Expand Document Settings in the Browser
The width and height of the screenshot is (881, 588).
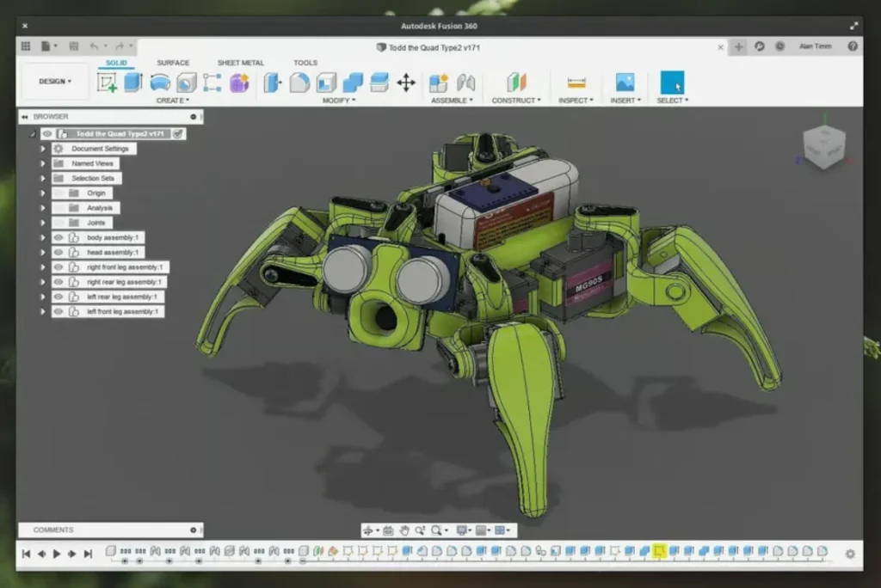41,148
